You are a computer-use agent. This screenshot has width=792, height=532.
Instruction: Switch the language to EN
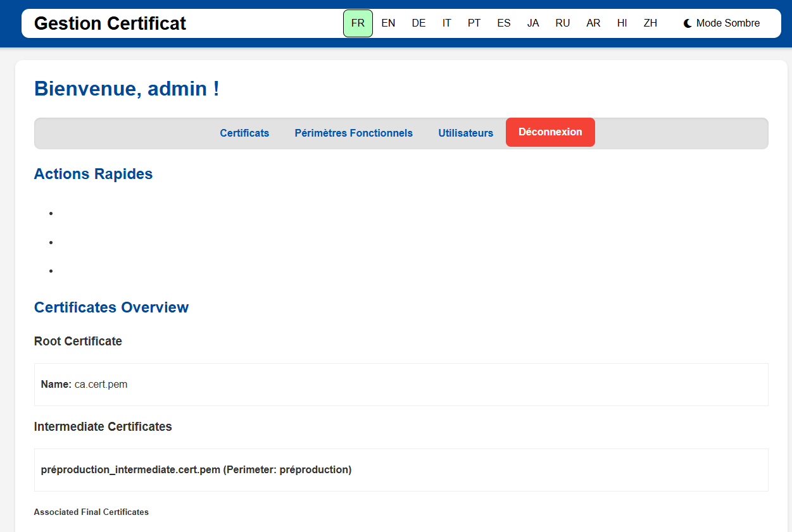(388, 23)
